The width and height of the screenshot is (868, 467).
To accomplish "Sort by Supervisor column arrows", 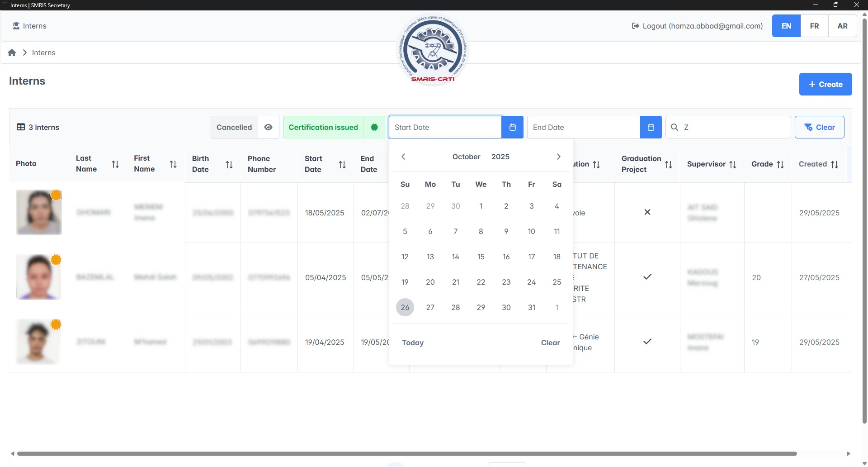I will click(x=733, y=165).
